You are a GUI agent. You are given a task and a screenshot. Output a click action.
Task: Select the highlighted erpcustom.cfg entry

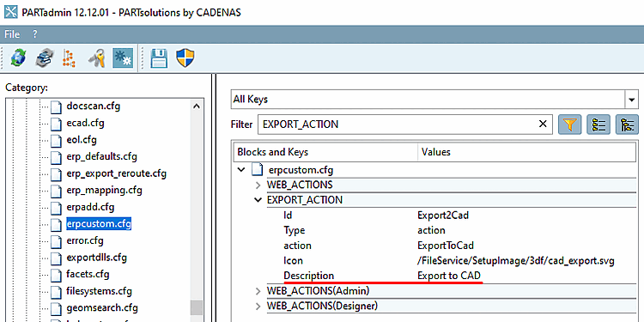[x=99, y=223]
